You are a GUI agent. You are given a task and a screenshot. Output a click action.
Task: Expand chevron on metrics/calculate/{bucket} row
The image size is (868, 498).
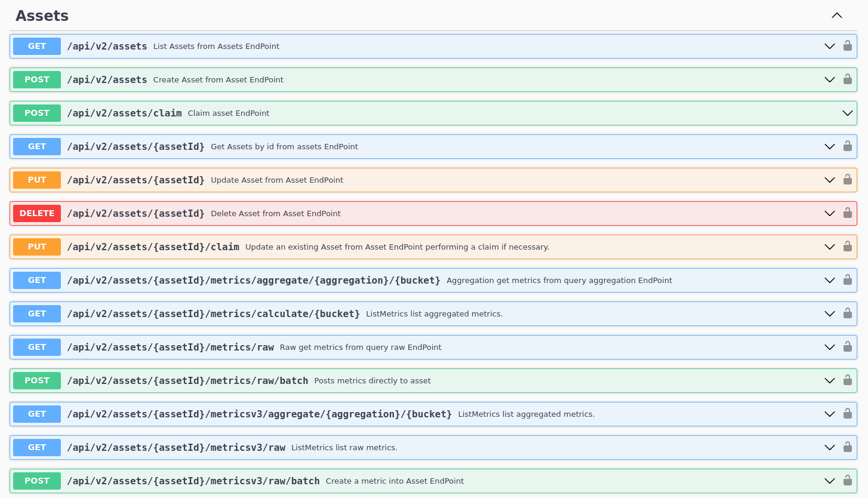pos(830,313)
